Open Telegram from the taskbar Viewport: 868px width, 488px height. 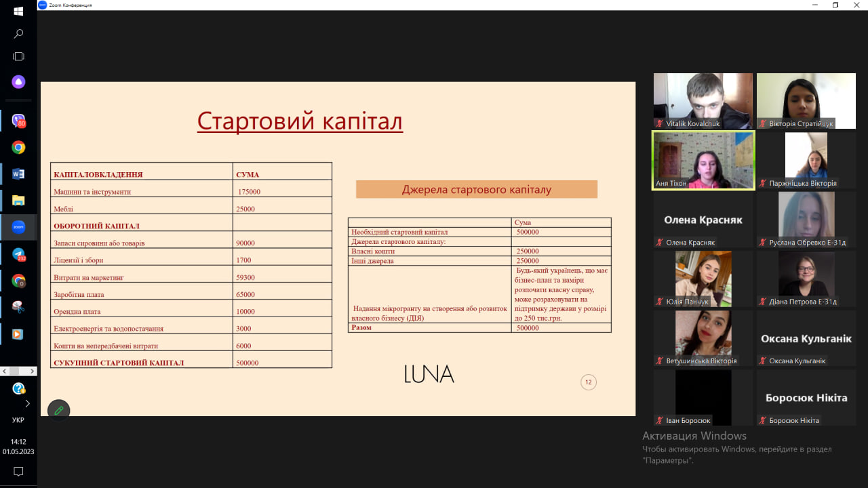pos(18,254)
